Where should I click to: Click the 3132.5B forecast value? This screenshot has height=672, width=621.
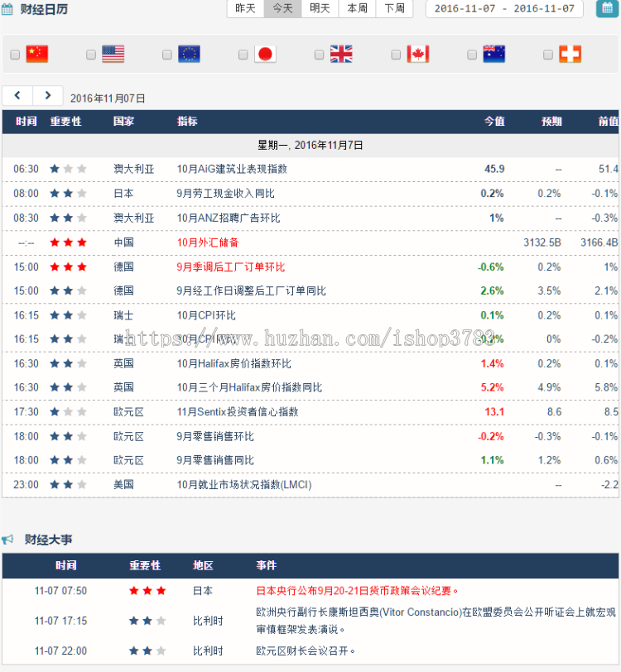pyautogui.click(x=542, y=242)
